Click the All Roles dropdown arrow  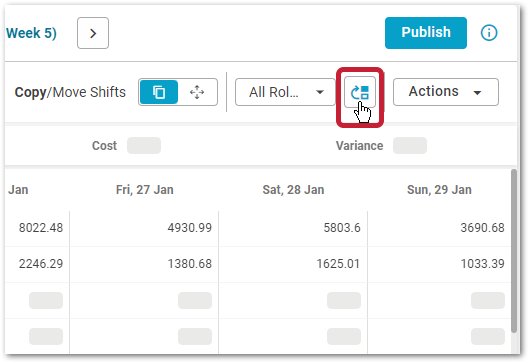(320, 92)
